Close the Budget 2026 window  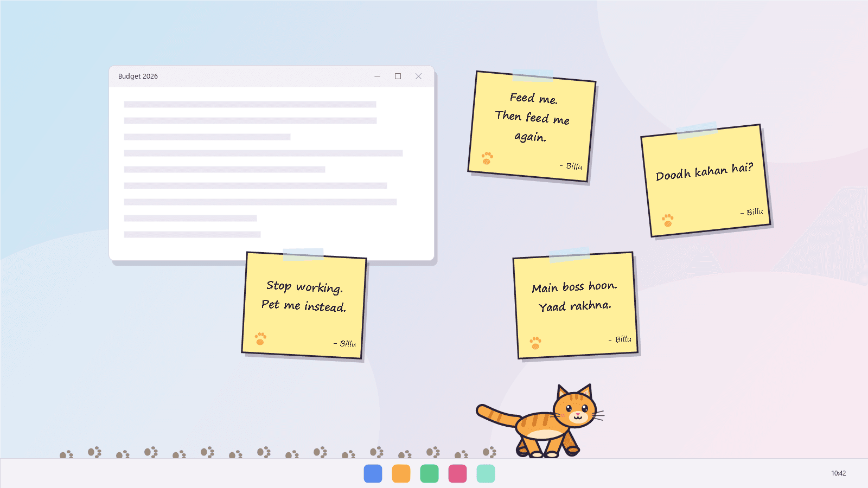pos(418,76)
